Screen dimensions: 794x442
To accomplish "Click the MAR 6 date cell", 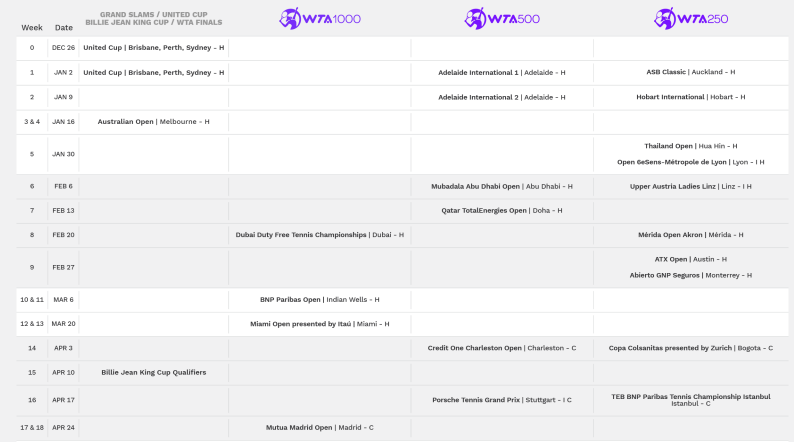I will (63, 300).
